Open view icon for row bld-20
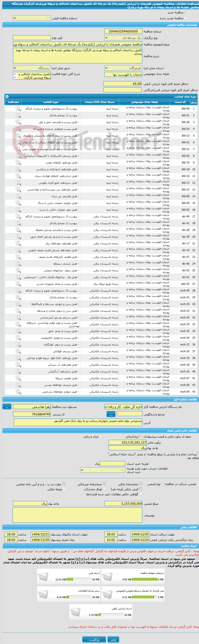The height and width of the screenshot is (644, 199). point(18,156)
